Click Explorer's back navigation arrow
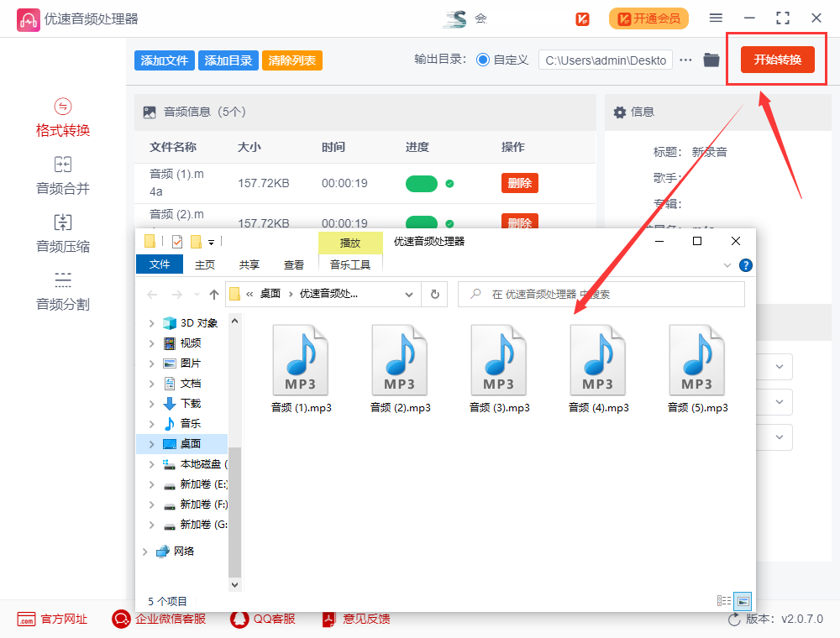This screenshot has width=840, height=638. (153, 295)
